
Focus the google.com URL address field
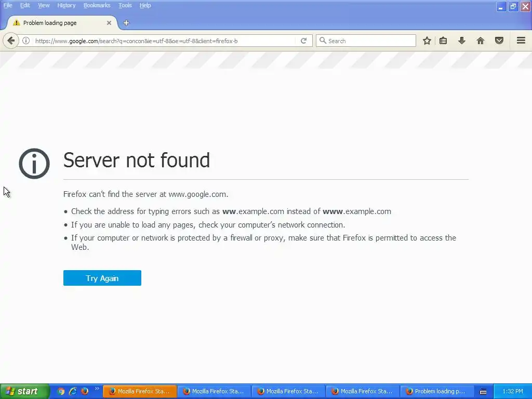click(x=165, y=41)
